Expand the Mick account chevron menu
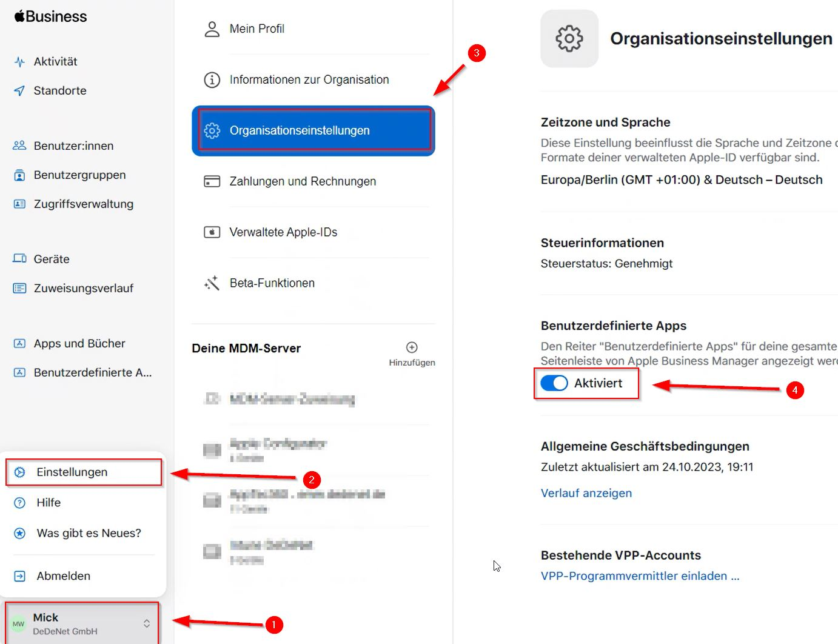This screenshot has width=838, height=644. (147, 623)
